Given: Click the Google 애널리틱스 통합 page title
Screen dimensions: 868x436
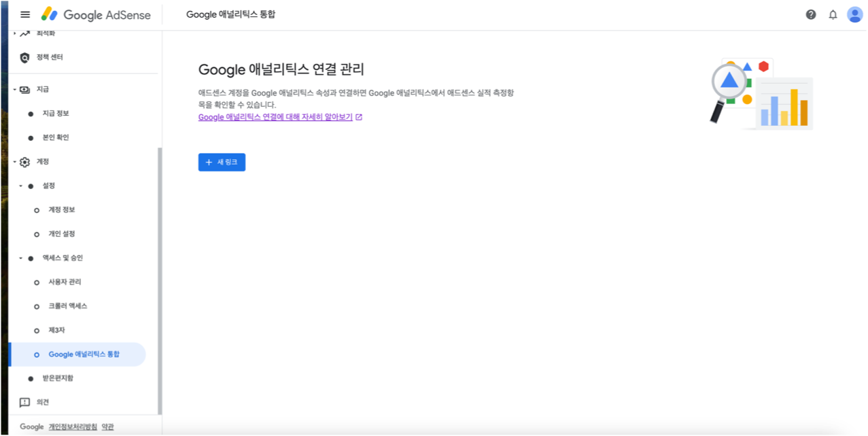Looking at the screenshot, I should click(231, 14).
